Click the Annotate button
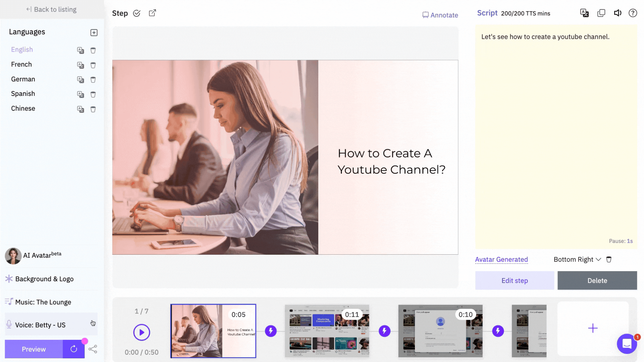This screenshot has width=644, height=362. (440, 15)
